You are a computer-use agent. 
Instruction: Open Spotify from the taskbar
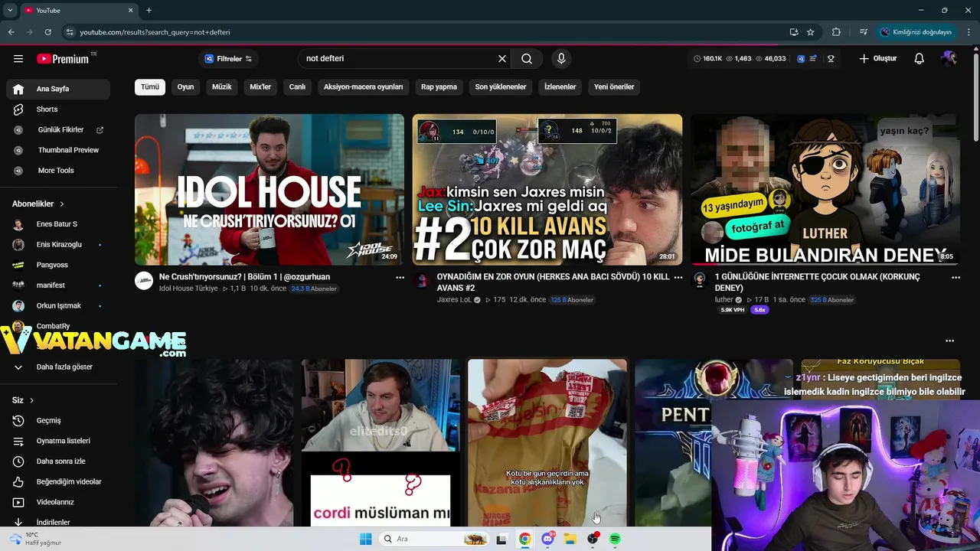click(615, 539)
